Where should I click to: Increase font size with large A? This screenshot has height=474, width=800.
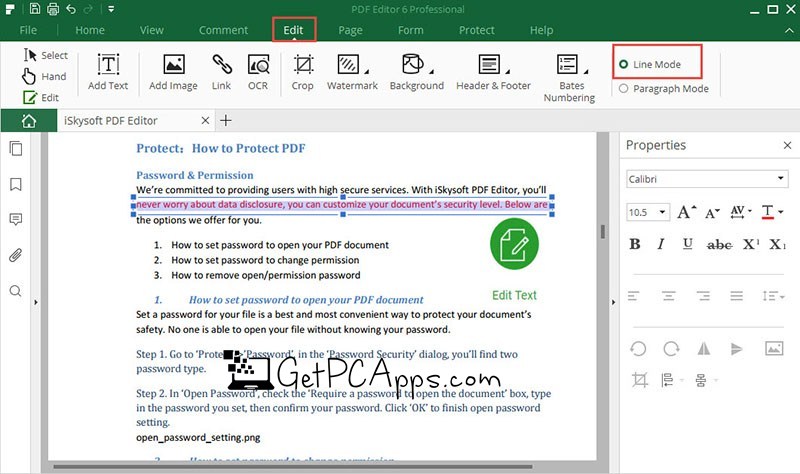686,212
